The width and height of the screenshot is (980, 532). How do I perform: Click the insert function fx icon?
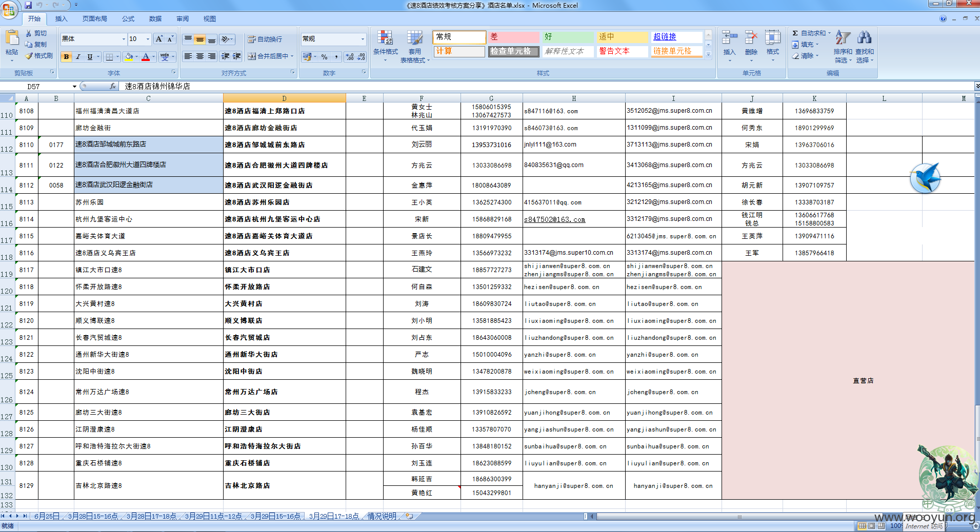coord(113,86)
